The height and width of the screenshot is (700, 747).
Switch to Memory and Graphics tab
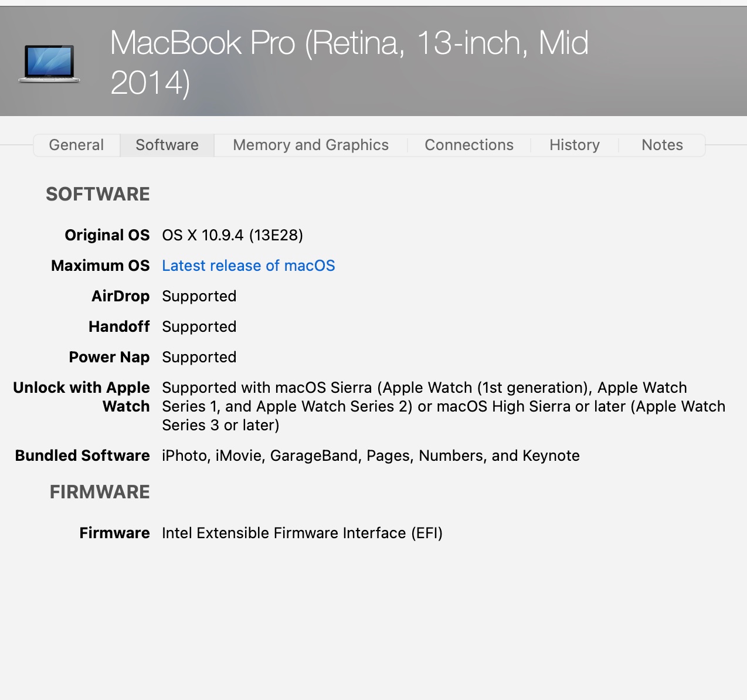(x=311, y=145)
